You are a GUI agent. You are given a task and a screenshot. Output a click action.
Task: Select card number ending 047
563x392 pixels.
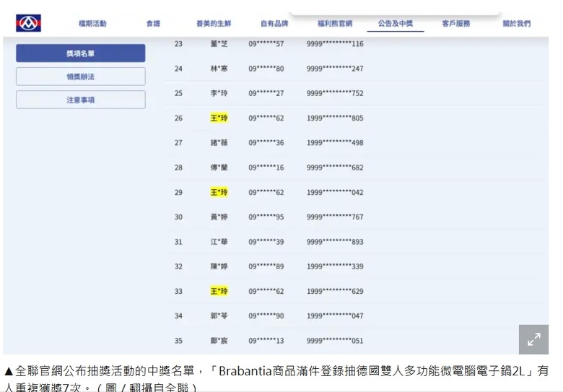pos(335,316)
